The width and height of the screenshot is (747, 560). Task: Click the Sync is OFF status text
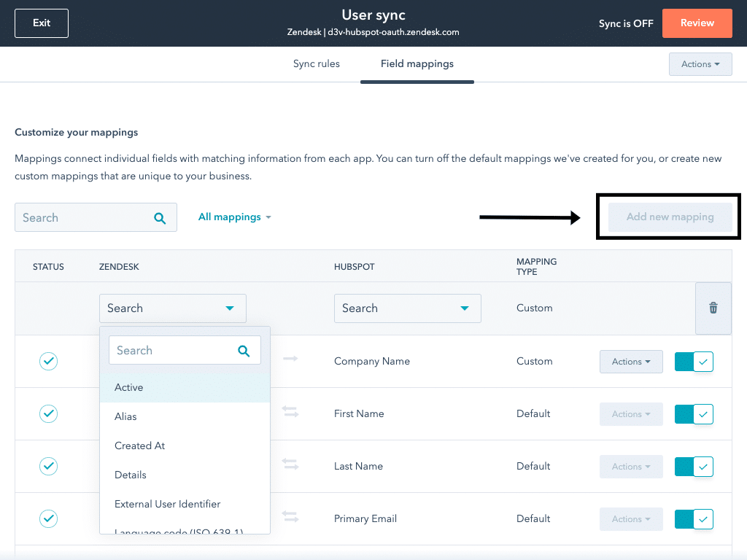click(x=626, y=23)
